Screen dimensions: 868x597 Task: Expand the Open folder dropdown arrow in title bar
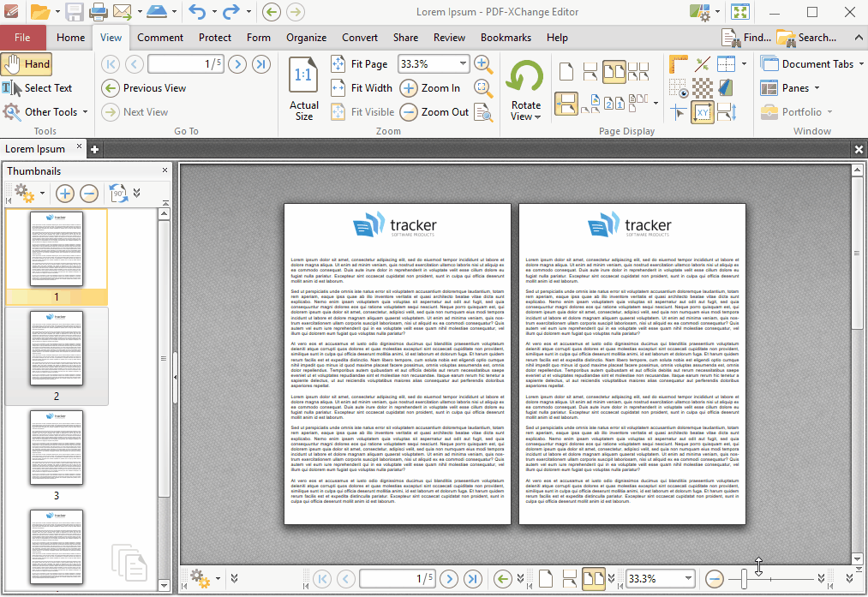coord(57,12)
